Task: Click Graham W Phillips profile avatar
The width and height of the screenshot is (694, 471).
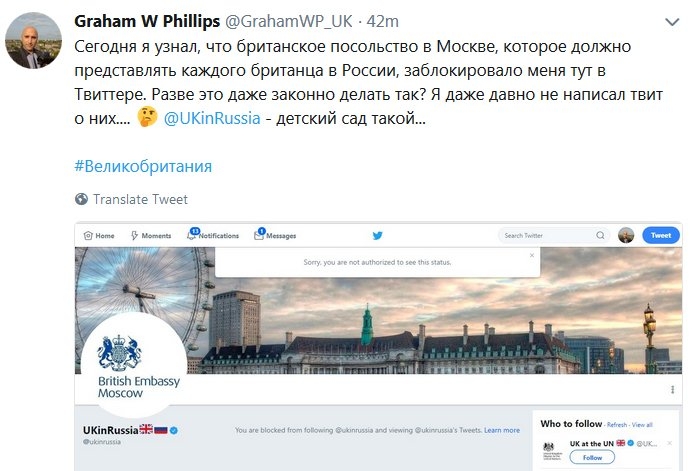Action: pos(33,40)
